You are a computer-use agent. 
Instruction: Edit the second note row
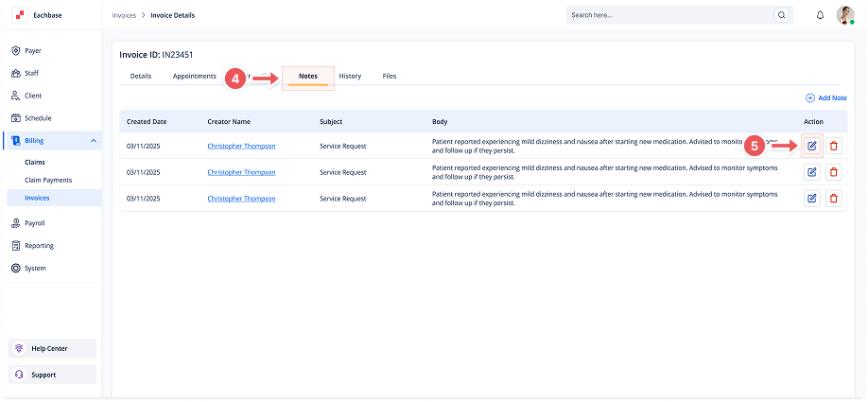(x=811, y=172)
